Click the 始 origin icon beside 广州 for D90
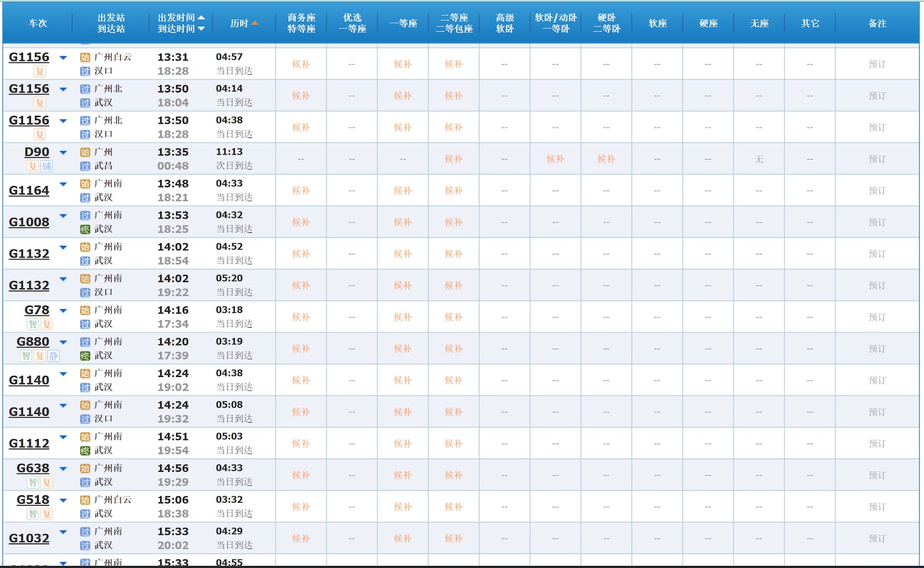 85,152
